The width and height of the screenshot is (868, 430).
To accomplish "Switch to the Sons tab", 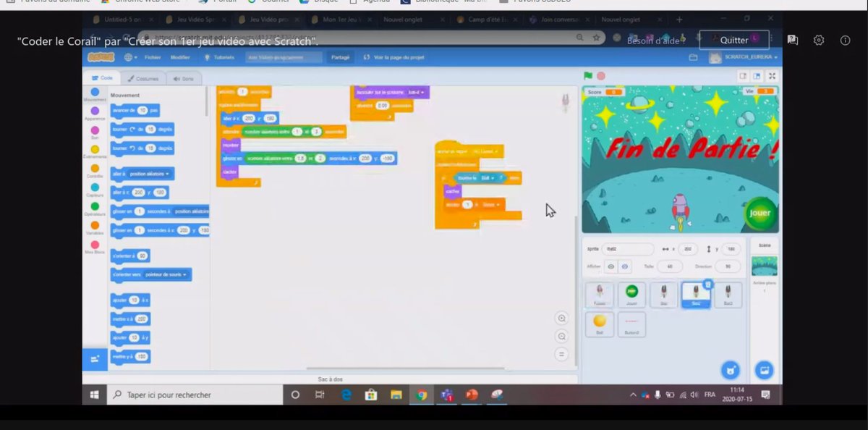I will click(x=183, y=78).
